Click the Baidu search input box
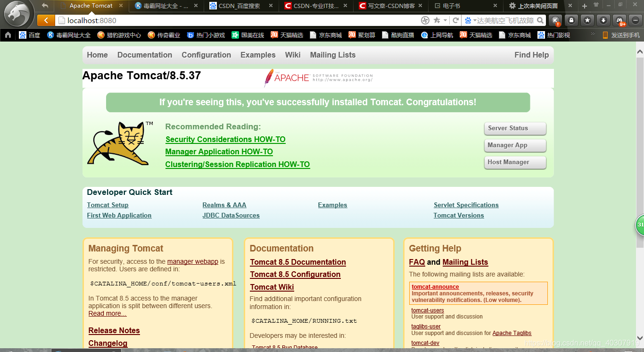The width and height of the screenshot is (644, 352). (505, 20)
